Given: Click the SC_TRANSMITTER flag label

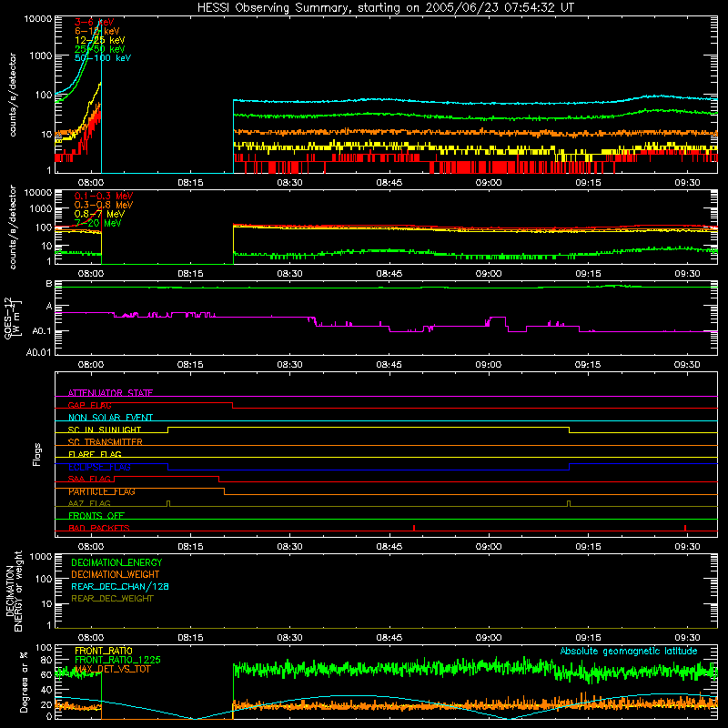Looking at the screenshot, I should click(x=105, y=442).
